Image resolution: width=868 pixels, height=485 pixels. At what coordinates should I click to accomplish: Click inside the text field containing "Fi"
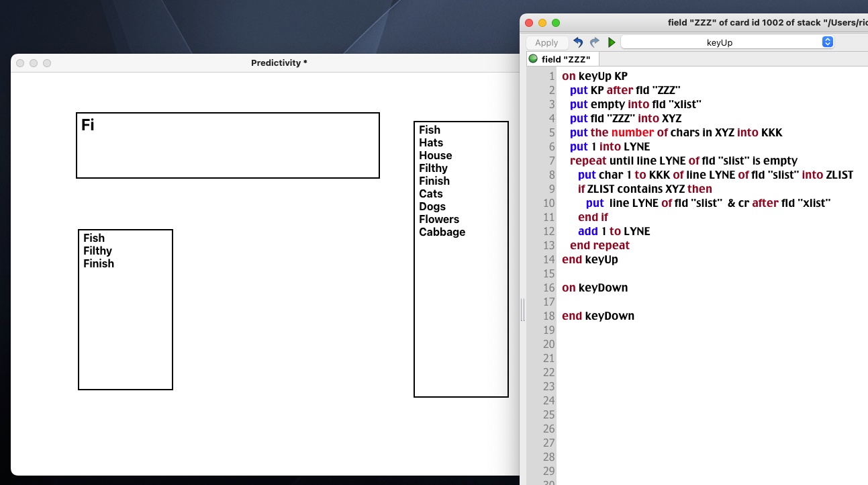[x=228, y=145]
